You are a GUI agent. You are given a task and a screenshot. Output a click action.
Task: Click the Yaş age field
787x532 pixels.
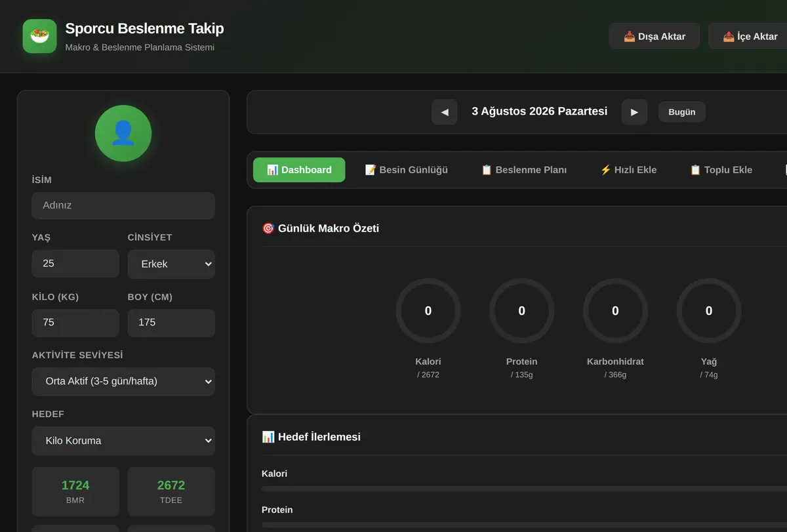[75, 263]
